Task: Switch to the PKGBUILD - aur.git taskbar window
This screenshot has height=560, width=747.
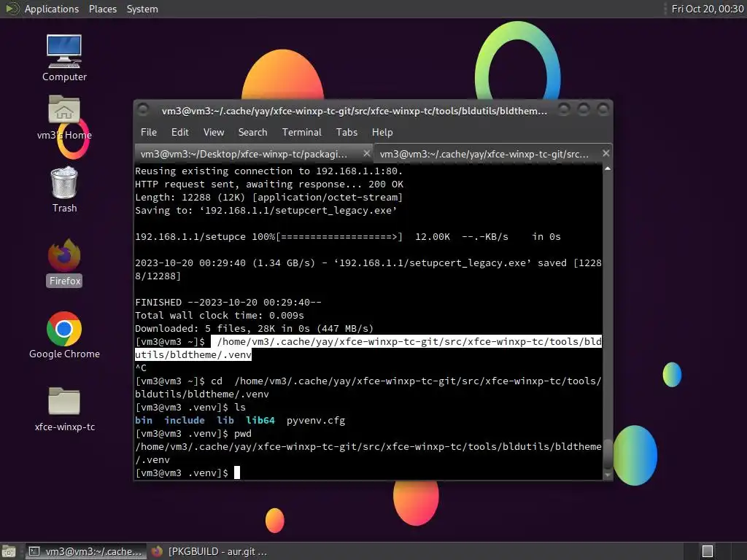Action: (x=209, y=551)
